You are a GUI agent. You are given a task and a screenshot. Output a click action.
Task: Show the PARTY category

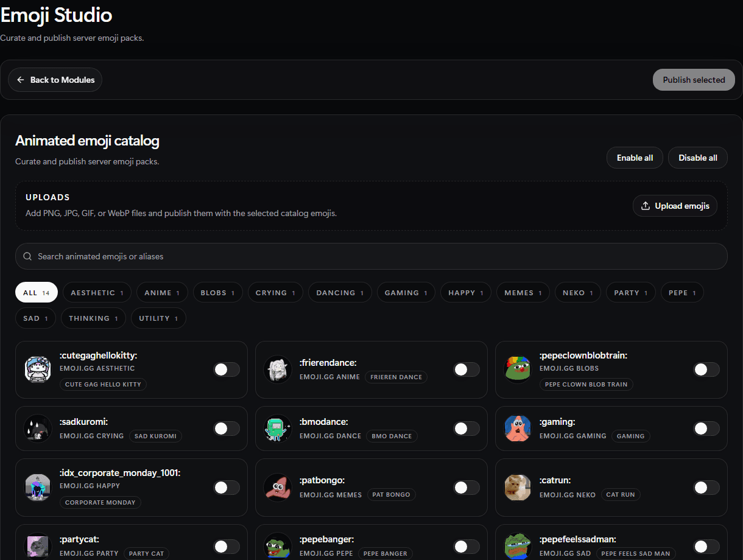[x=631, y=293]
